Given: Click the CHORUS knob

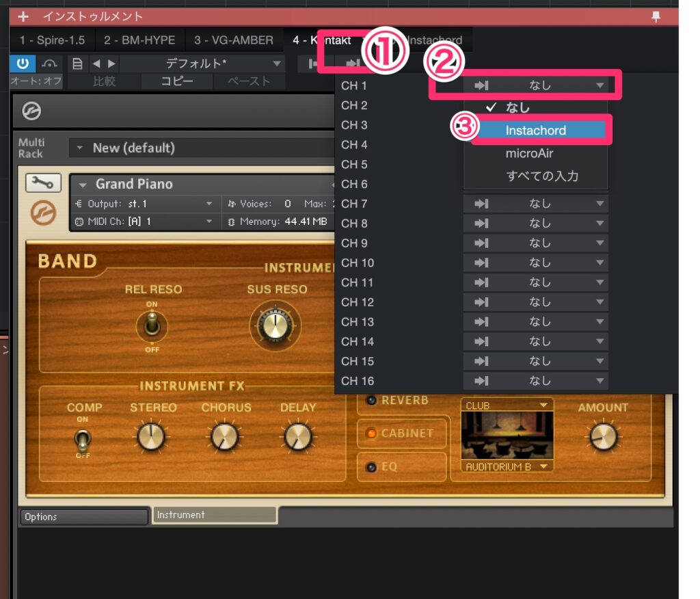Looking at the screenshot, I should tap(224, 436).
